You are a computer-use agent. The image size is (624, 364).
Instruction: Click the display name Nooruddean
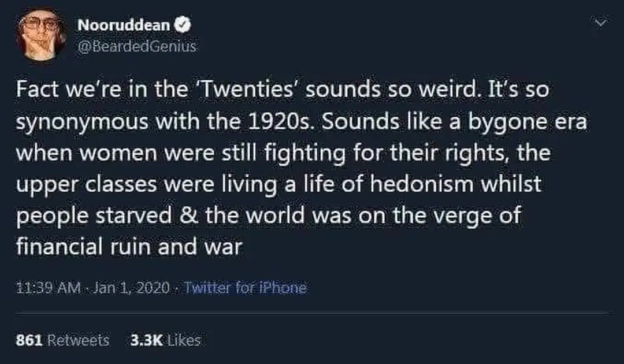(123, 25)
